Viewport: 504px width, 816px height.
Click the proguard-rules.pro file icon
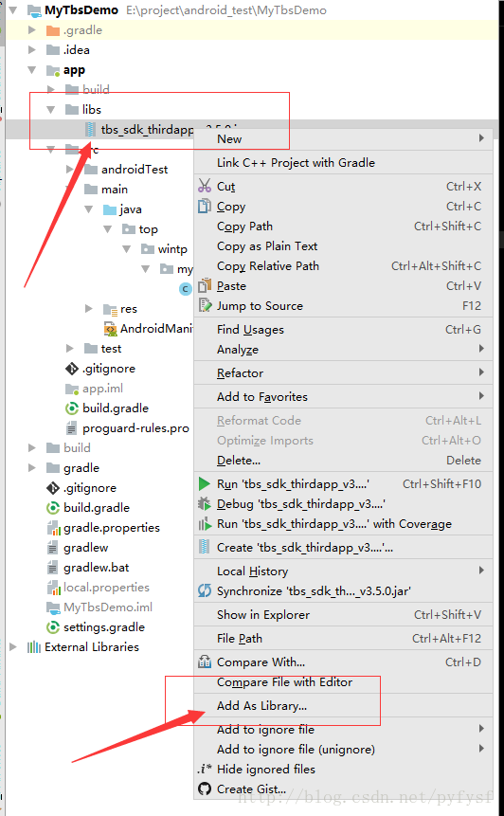pos(72,428)
